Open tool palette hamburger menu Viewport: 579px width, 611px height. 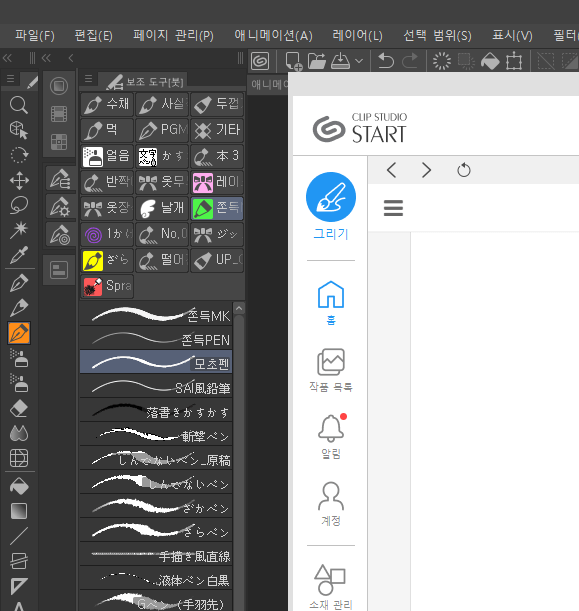[x=11, y=79]
